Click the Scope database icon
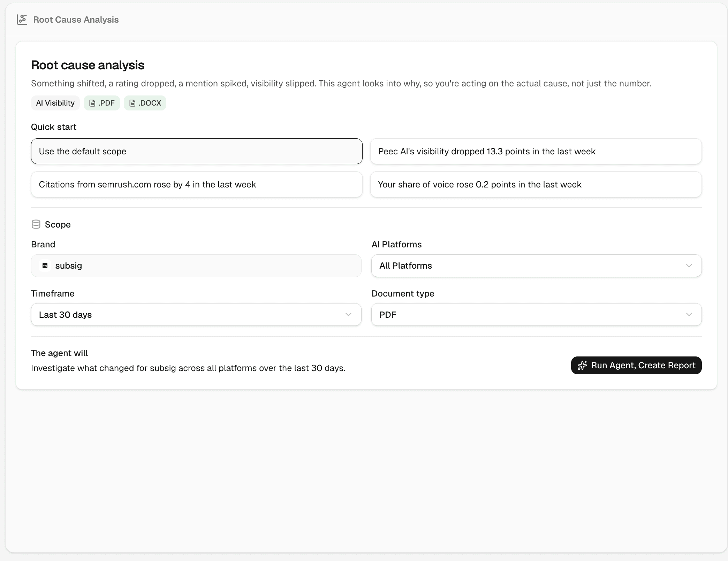Screen dimensions: 728x561 click(x=36, y=224)
